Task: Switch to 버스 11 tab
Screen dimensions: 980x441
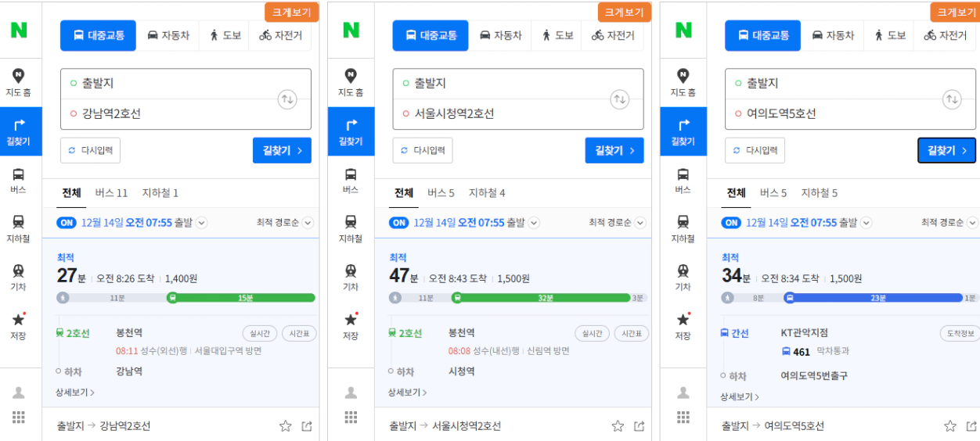Action: pyautogui.click(x=111, y=193)
